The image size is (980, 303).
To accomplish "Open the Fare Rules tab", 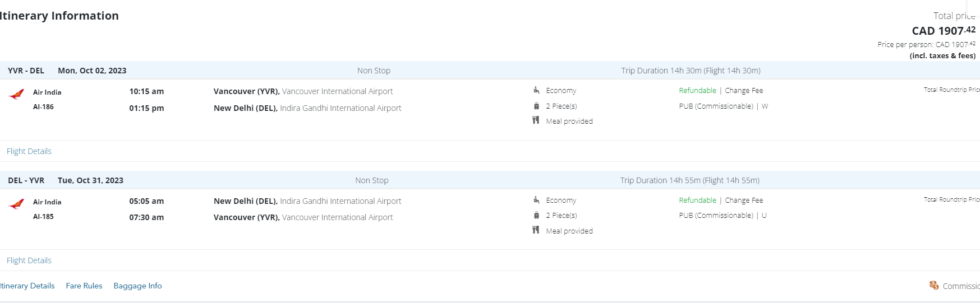I will 84,286.
